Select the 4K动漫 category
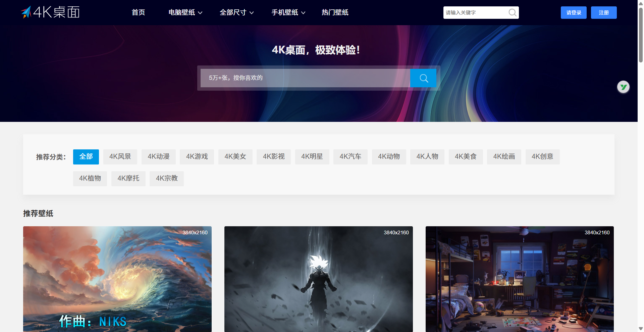The image size is (644, 332). click(x=159, y=157)
